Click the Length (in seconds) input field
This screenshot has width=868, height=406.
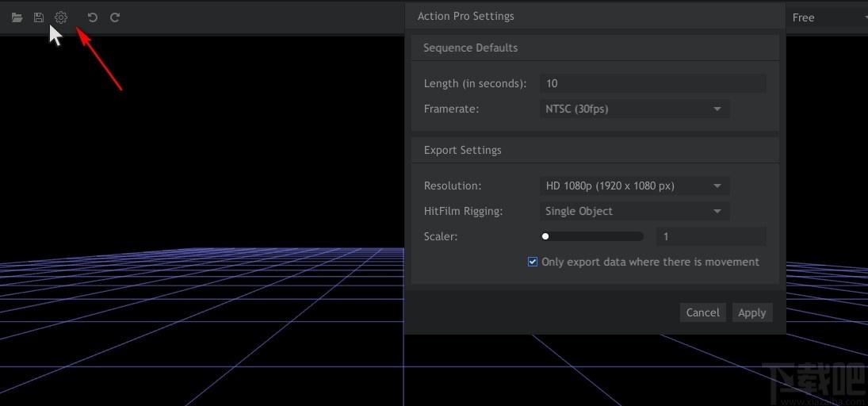click(x=652, y=83)
